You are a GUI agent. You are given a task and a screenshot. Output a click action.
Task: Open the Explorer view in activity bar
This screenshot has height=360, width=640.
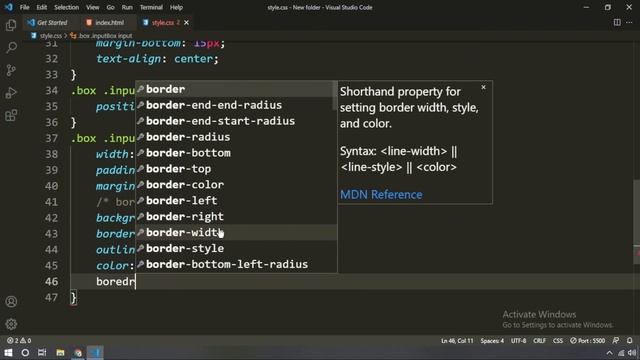click(x=11, y=25)
